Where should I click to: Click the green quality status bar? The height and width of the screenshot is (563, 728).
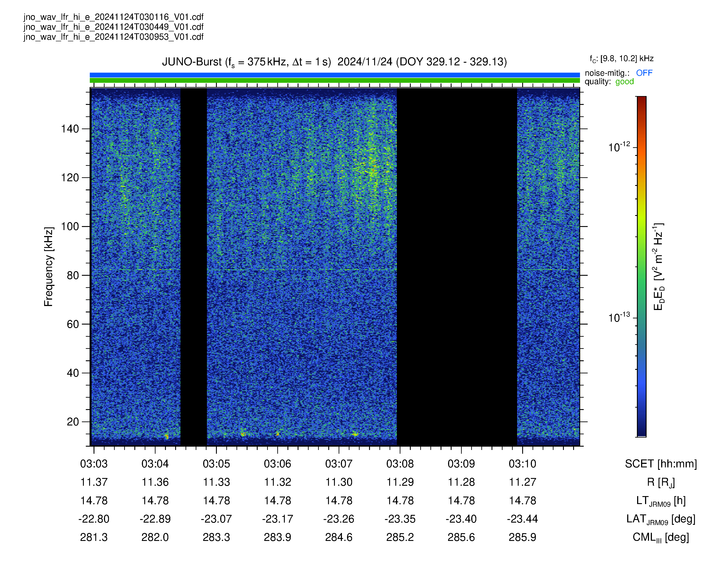[335, 80]
